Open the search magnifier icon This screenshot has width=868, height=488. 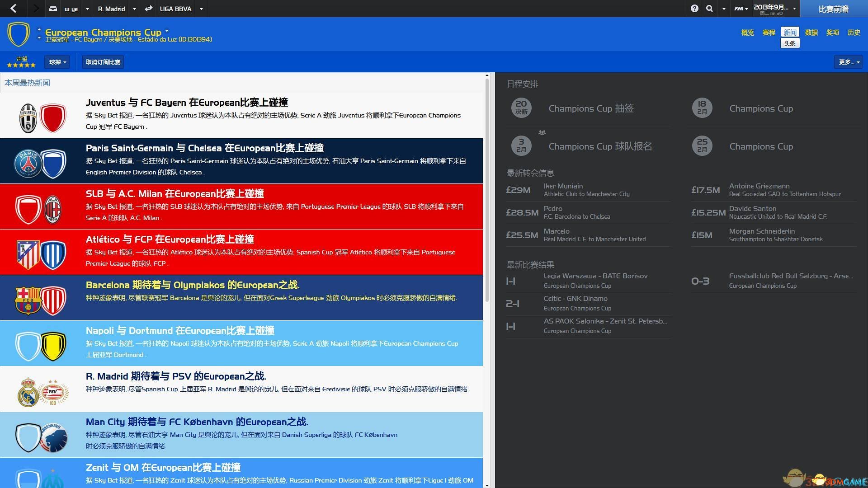(x=710, y=9)
